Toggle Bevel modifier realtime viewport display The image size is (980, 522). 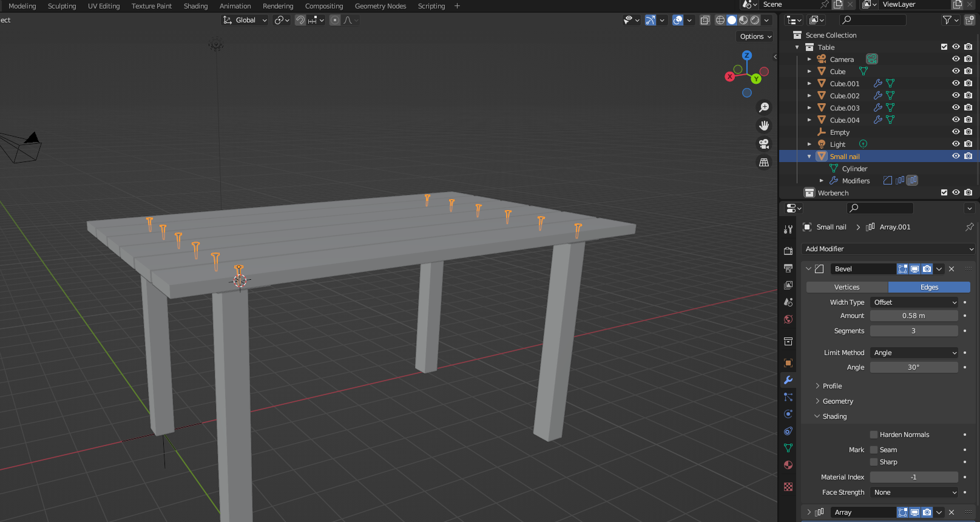click(x=914, y=269)
